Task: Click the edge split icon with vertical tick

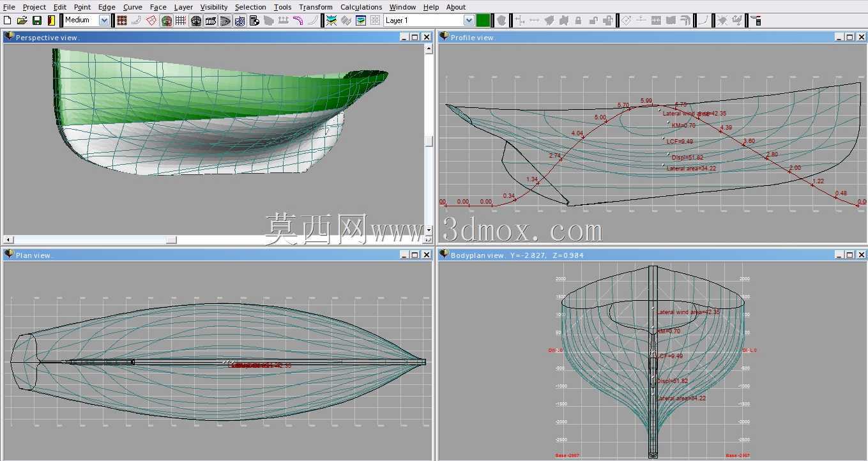Action: (642, 20)
